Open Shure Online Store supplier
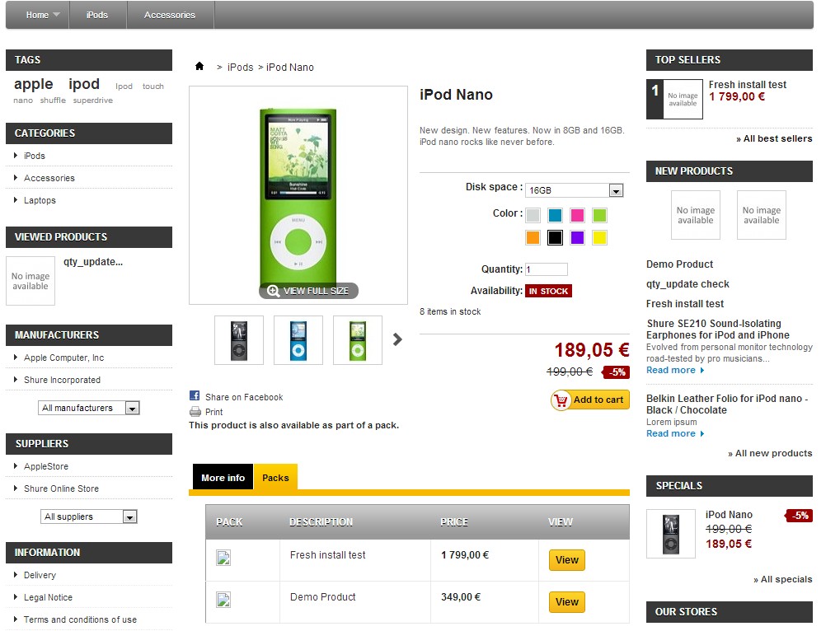Image resolution: width=840 pixels, height=631 pixels. 61,488
